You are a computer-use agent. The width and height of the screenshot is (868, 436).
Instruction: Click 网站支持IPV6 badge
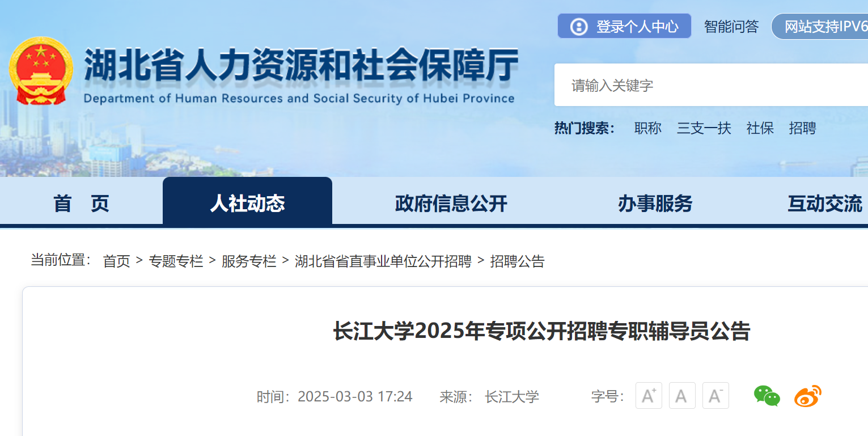point(821,27)
